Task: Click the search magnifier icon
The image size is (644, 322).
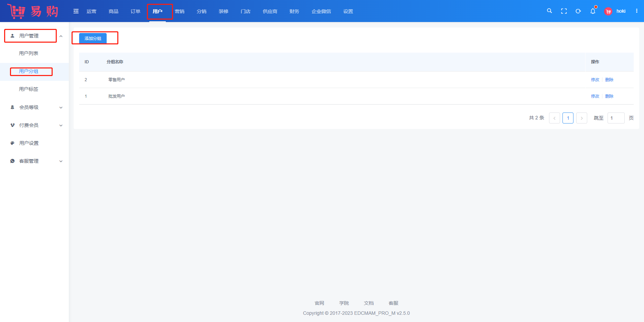Action: (x=549, y=11)
